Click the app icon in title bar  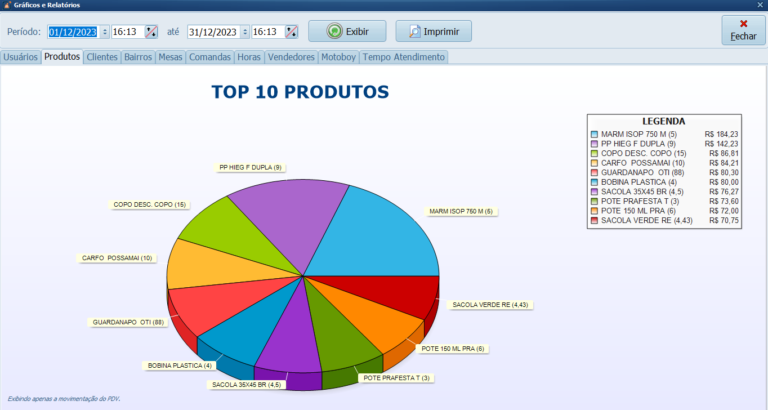tap(7, 5)
